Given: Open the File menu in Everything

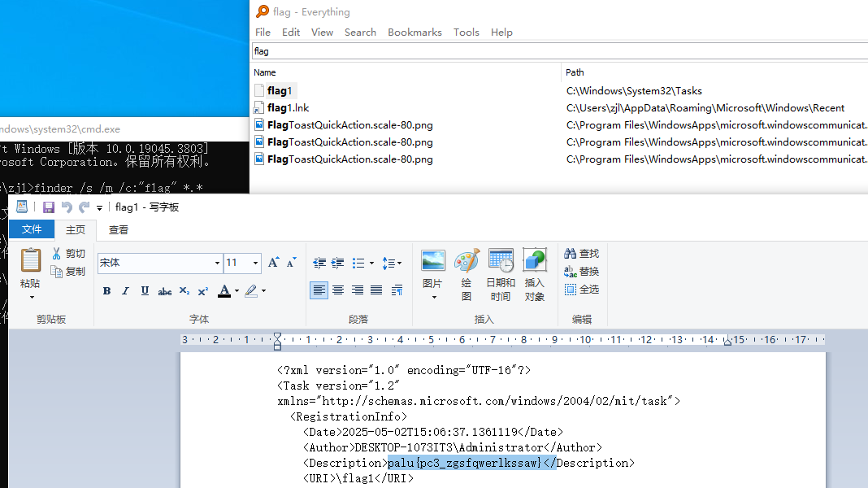Looking at the screenshot, I should pos(263,33).
